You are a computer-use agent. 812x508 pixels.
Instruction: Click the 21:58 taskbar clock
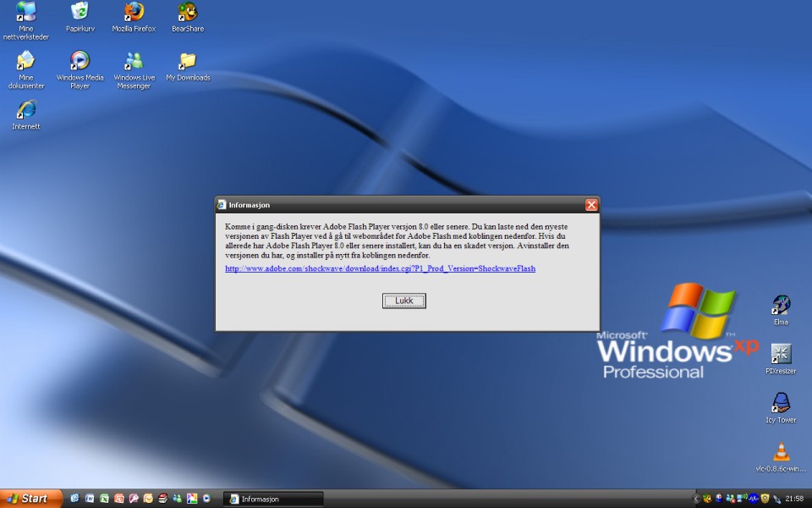[794, 499]
